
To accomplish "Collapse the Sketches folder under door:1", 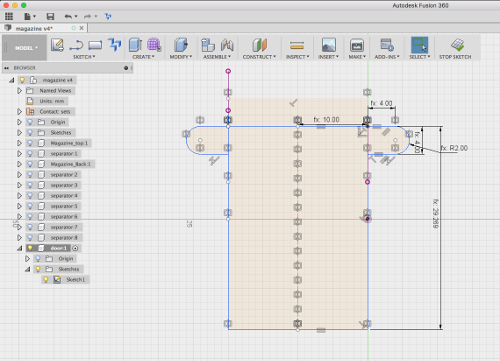I will click(28, 269).
